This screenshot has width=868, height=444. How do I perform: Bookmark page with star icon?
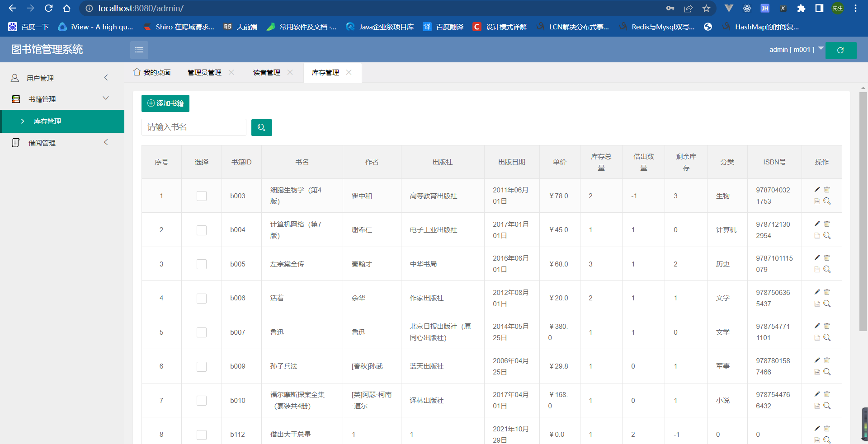[x=706, y=8]
